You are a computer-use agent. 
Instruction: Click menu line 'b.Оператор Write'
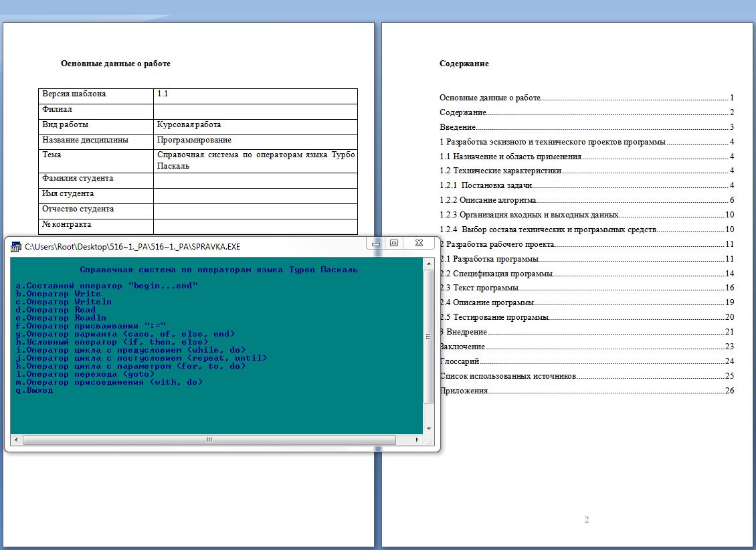coord(58,294)
